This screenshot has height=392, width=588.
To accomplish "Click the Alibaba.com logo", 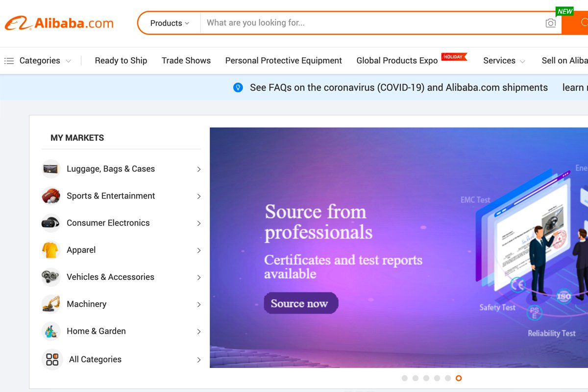I will pyautogui.click(x=60, y=23).
